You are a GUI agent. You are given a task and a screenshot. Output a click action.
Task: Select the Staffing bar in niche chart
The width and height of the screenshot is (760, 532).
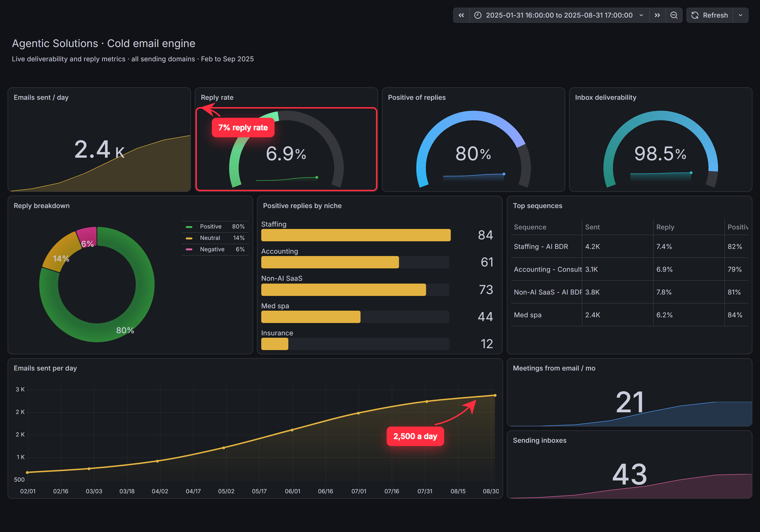click(x=356, y=235)
